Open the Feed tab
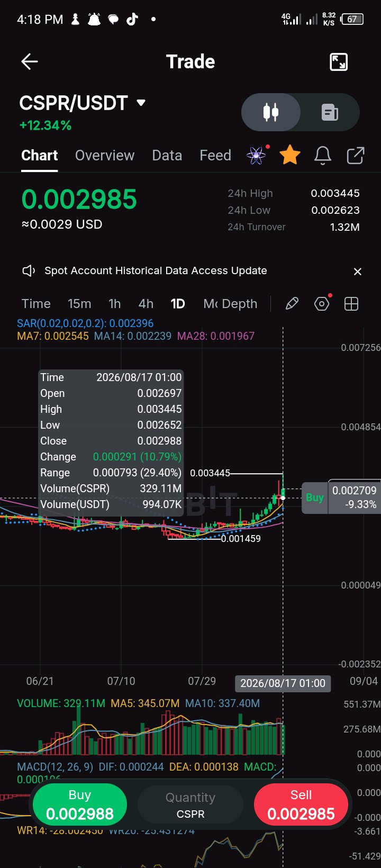 click(x=215, y=156)
